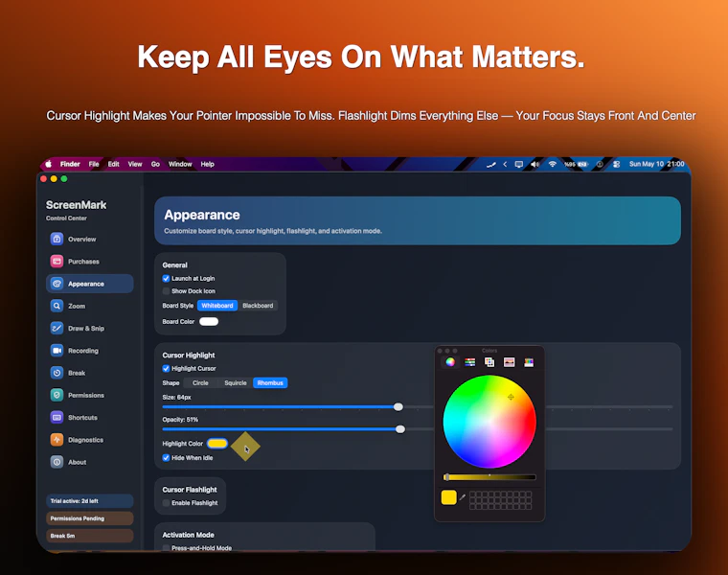Check the Enable Flashlight option
The width and height of the screenshot is (728, 575).
pyautogui.click(x=166, y=502)
